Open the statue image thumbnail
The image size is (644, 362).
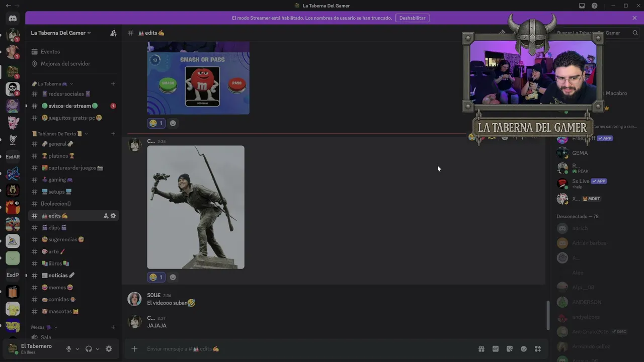(196, 207)
